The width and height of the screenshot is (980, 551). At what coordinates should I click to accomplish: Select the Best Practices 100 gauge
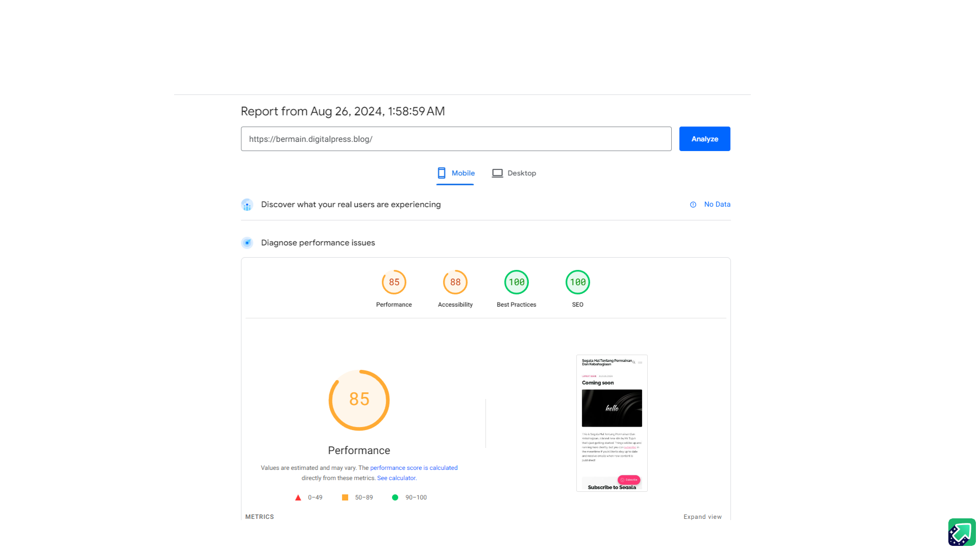click(517, 282)
